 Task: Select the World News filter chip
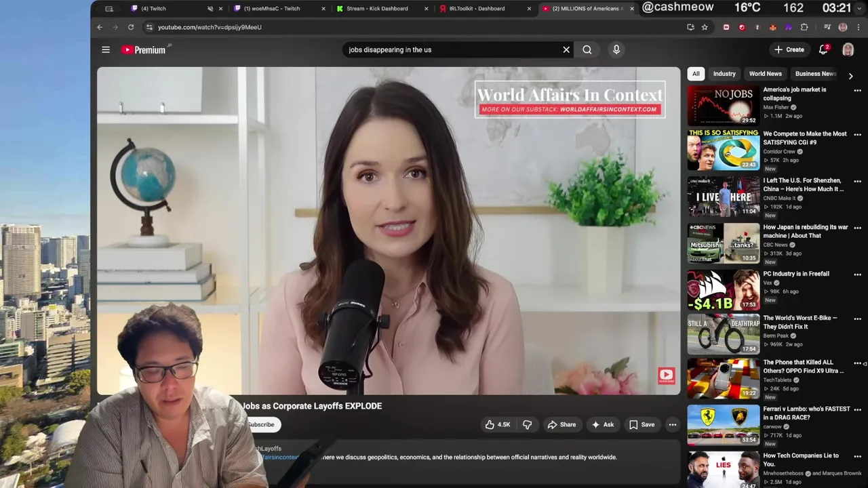click(765, 74)
